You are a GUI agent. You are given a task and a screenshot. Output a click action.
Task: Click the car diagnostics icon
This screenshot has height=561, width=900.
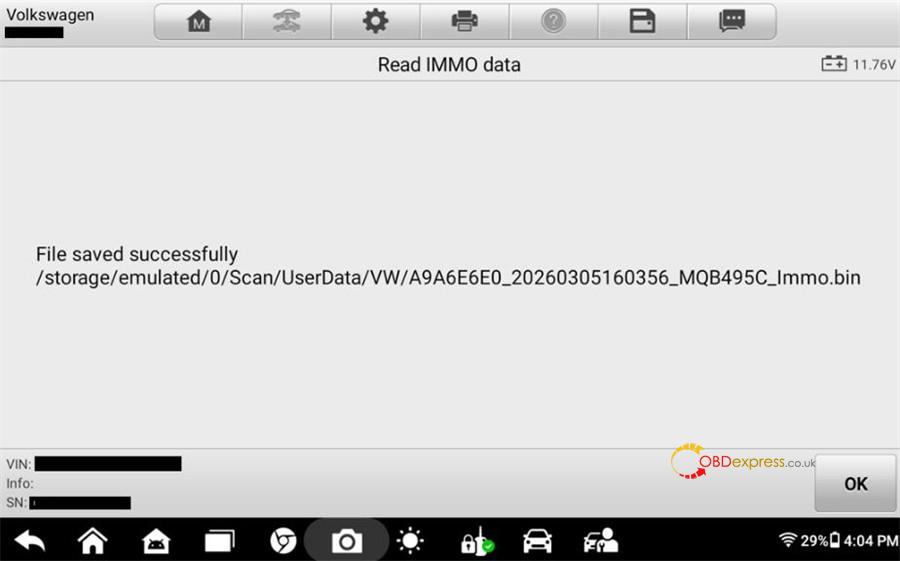[x=537, y=541]
